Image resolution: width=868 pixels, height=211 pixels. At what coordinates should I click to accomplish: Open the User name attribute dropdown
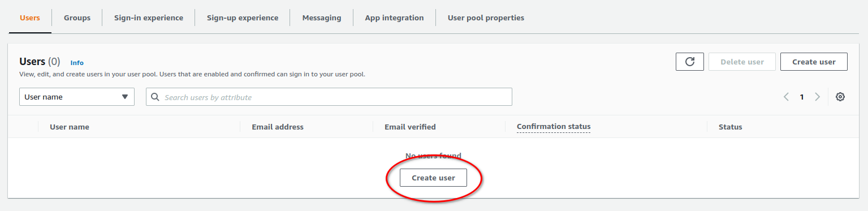[x=77, y=97]
